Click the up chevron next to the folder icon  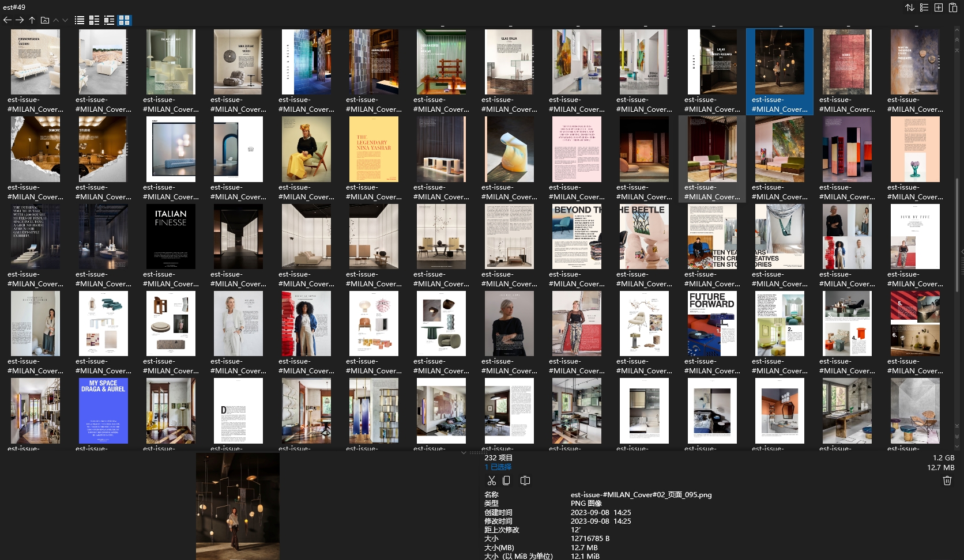(x=56, y=20)
